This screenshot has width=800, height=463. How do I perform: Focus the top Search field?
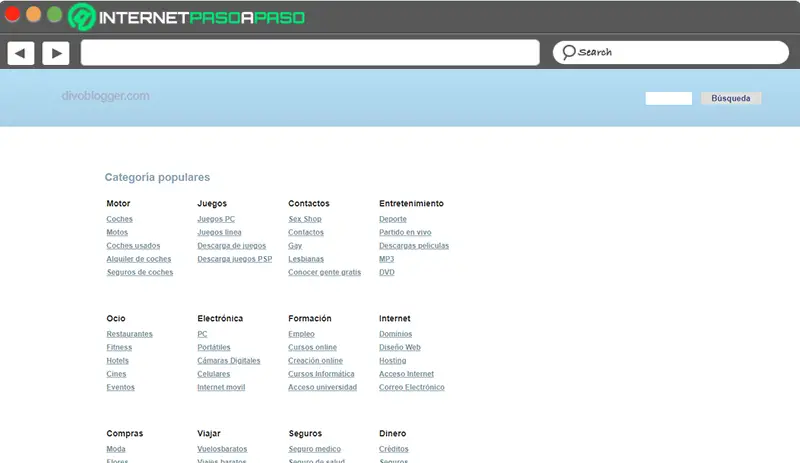tap(670, 53)
